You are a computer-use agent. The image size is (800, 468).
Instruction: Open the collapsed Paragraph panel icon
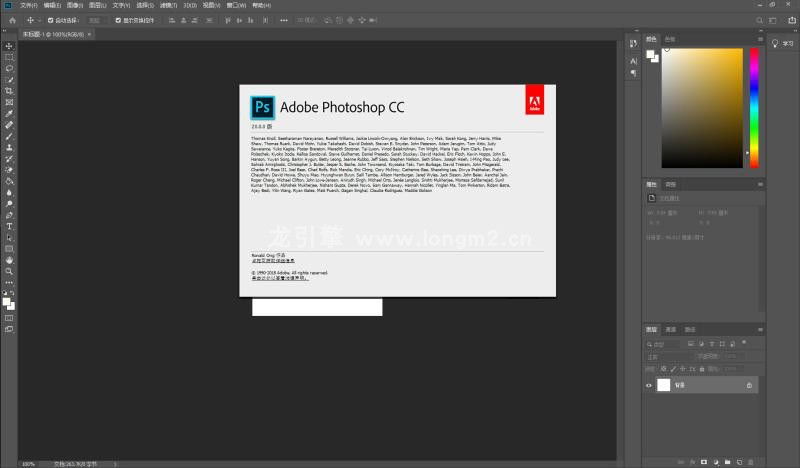633,73
